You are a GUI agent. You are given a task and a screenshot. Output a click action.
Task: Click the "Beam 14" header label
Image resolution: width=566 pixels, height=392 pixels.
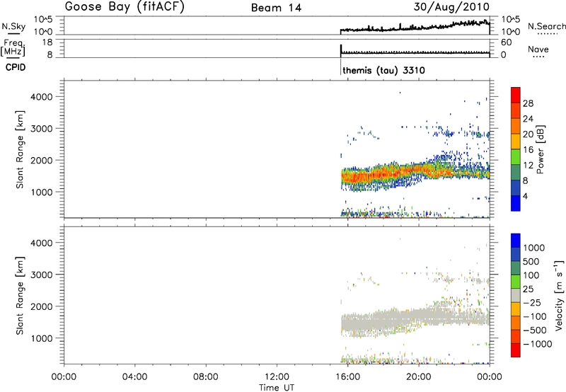click(276, 8)
